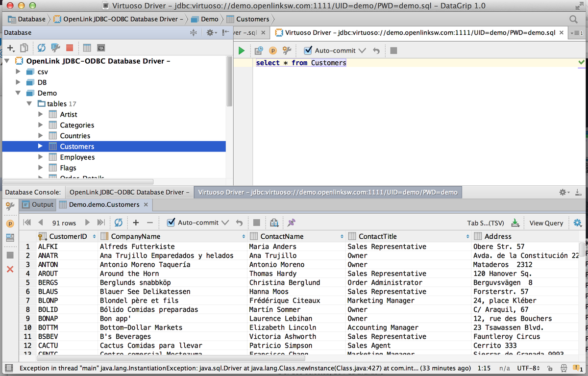Expand the Employees table node
Image resolution: width=588 pixels, height=376 pixels.
(x=41, y=157)
